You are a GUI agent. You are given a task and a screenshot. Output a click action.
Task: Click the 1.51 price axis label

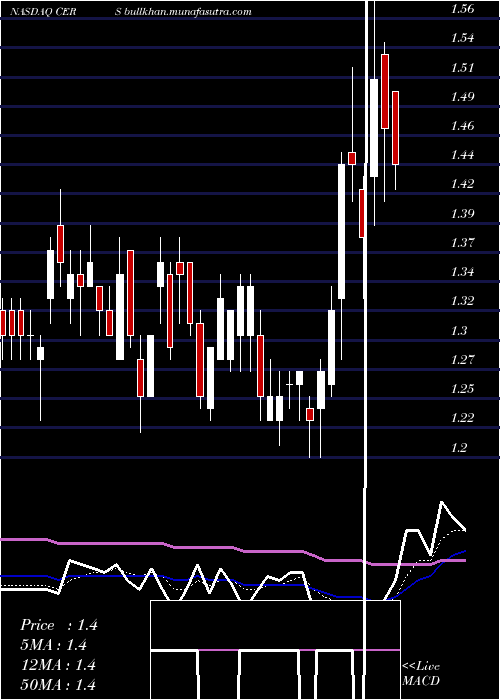click(462, 67)
